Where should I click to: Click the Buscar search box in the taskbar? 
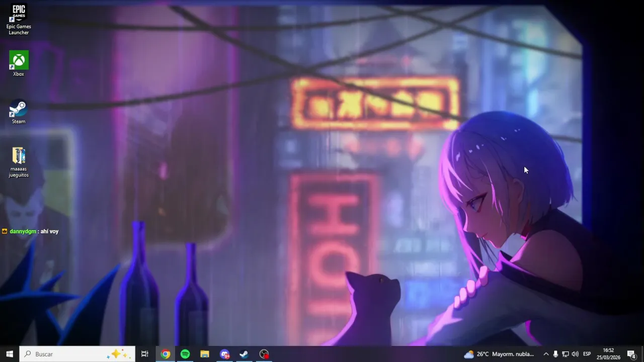(77, 354)
